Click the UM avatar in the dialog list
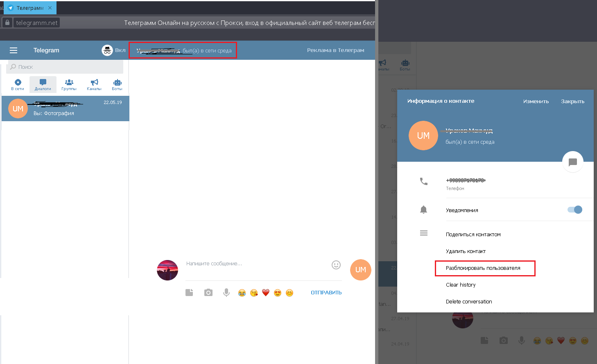 coord(18,109)
